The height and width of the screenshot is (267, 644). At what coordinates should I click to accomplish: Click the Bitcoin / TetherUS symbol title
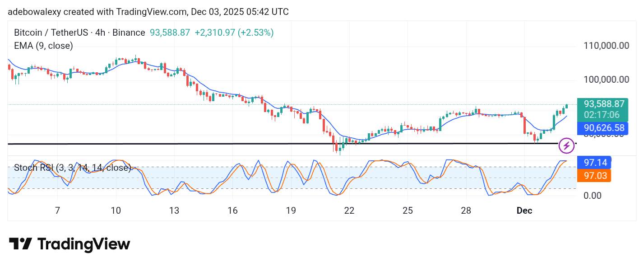79,33
